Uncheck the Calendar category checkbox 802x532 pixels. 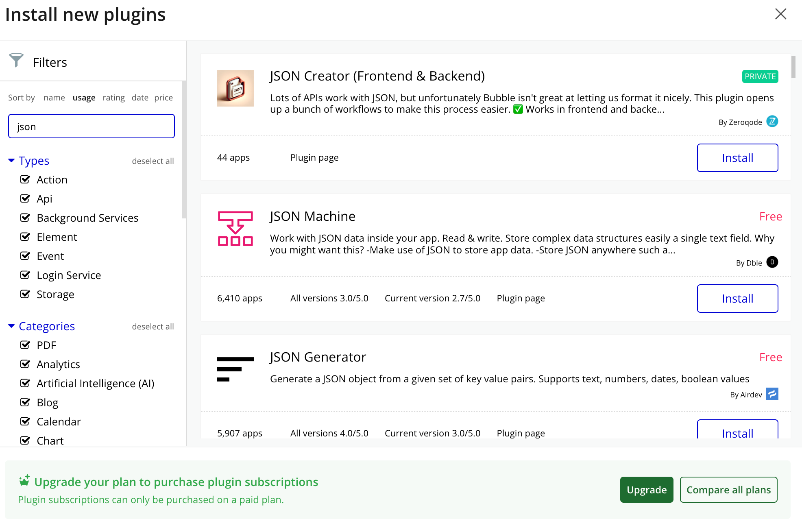click(x=25, y=421)
